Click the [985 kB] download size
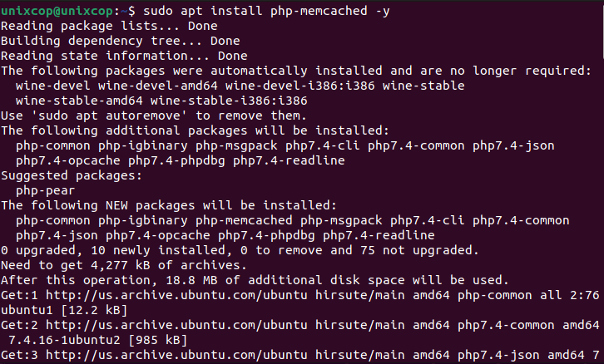Screen dimensions: 604x364 tap(157, 340)
